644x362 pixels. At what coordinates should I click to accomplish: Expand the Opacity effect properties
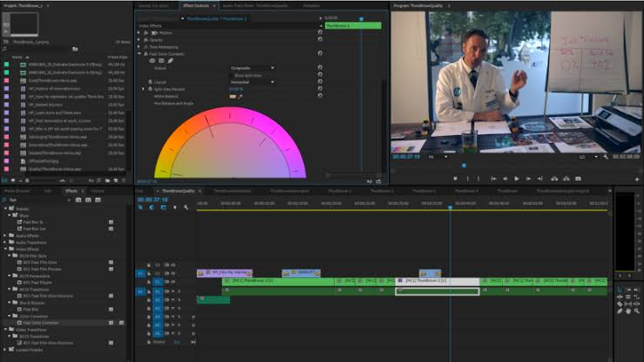coord(139,40)
